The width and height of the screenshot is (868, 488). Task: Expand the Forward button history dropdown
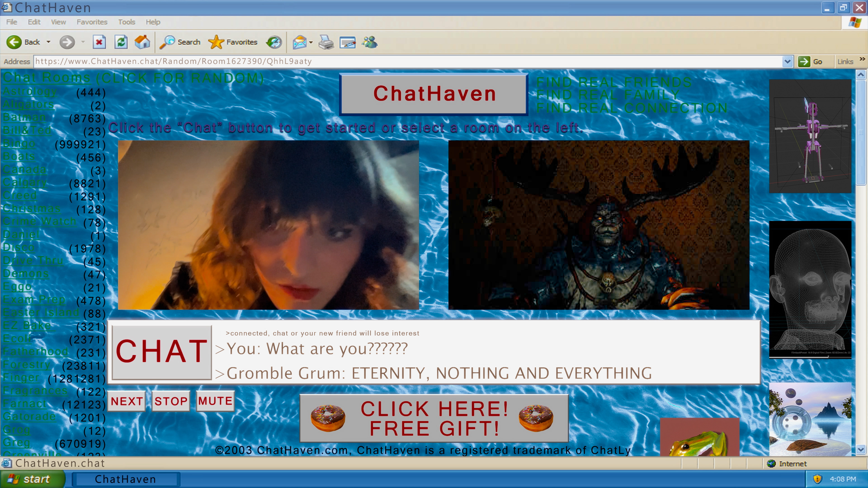click(83, 42)
